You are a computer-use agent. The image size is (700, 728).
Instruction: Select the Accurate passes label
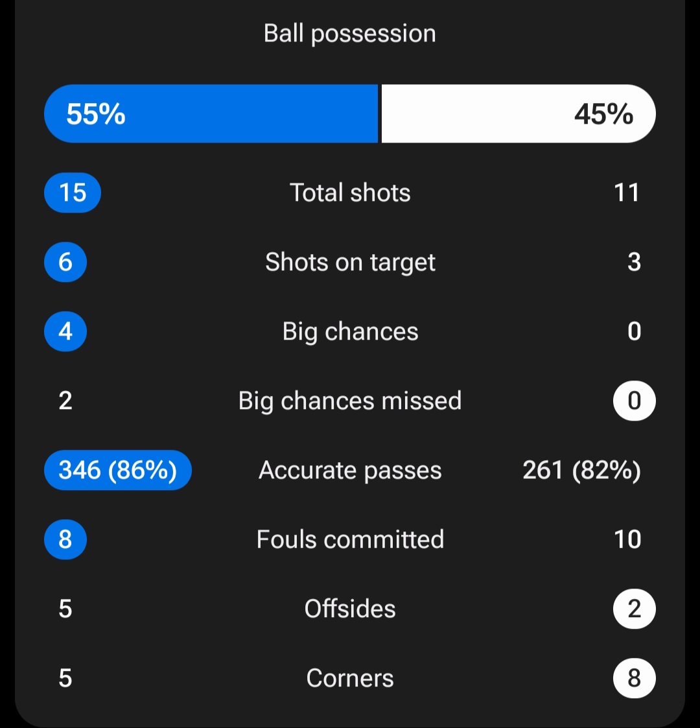tap(350, 470)
